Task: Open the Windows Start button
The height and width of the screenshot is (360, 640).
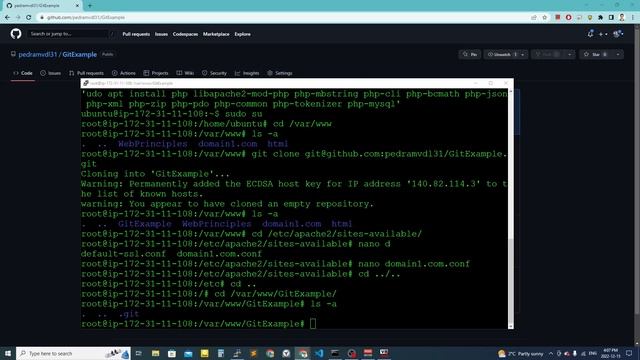Action: tap(8, 353)
